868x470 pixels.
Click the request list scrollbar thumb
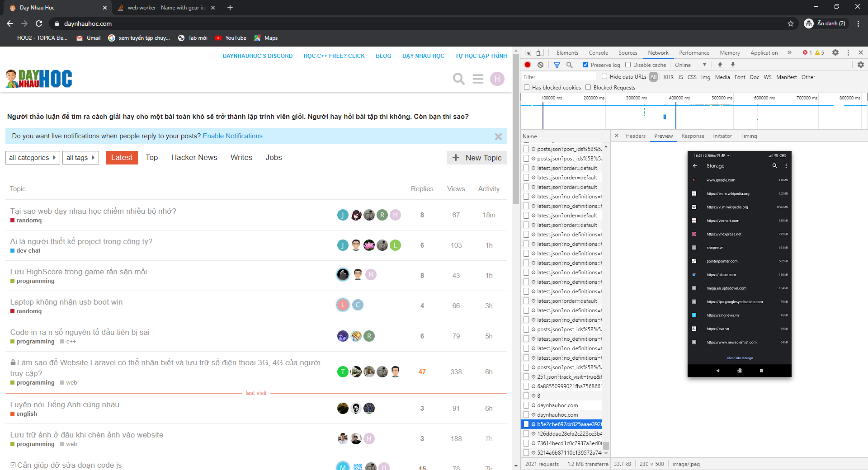click(606, 446)
